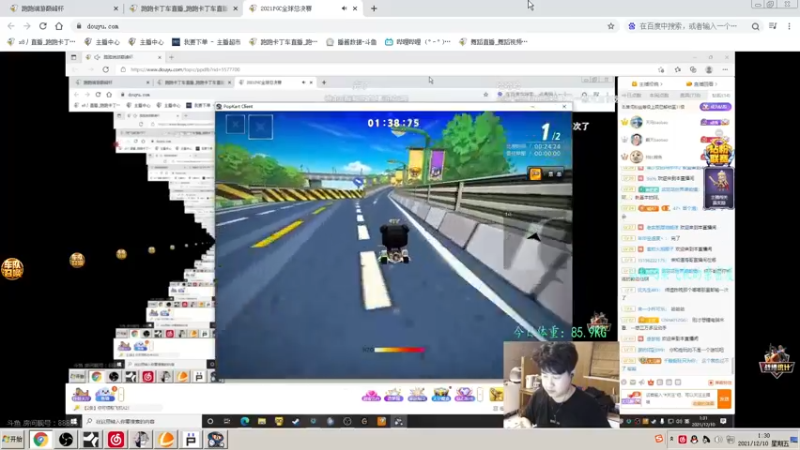Click the Baidu search input box
The width and height of the screenshot is (800, 450).
(688, 26)
